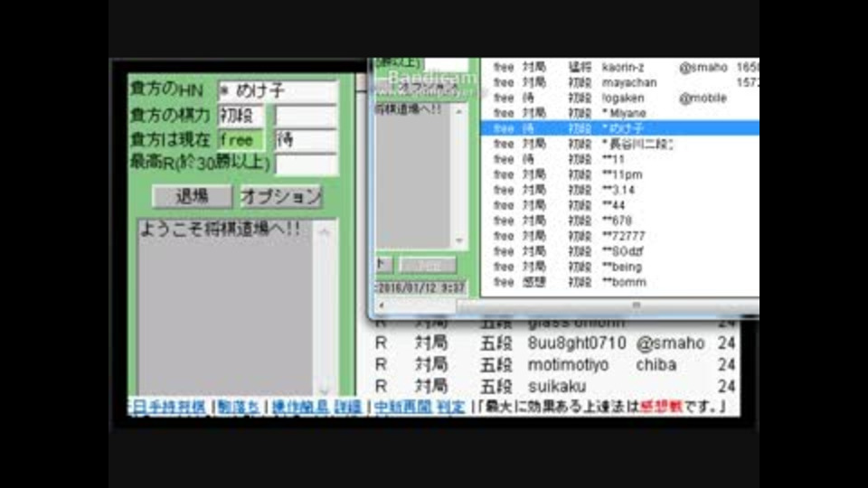Viewport: 868px width, 488px height.
Task: Select player row **72777
Action: [x=620, y=236]
